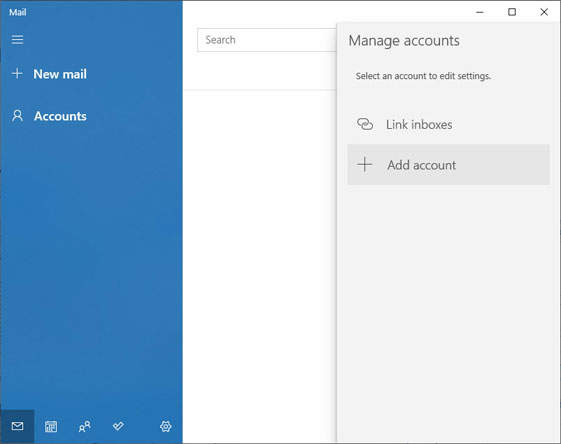Open the Calendar app icon

51,426
